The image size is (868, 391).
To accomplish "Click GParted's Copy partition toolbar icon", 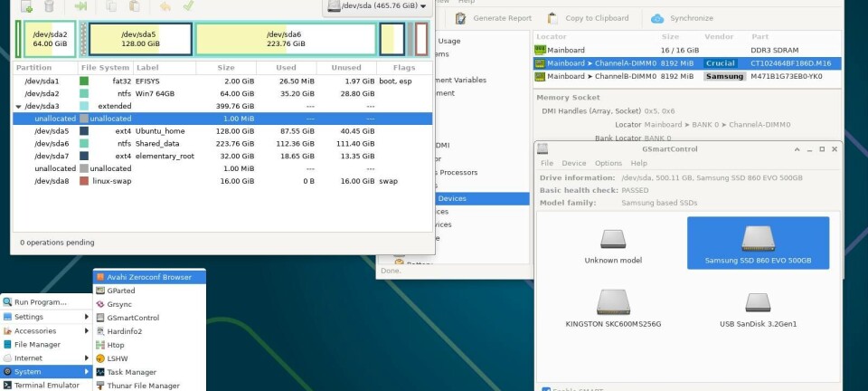I will click(x=111, y=6).
